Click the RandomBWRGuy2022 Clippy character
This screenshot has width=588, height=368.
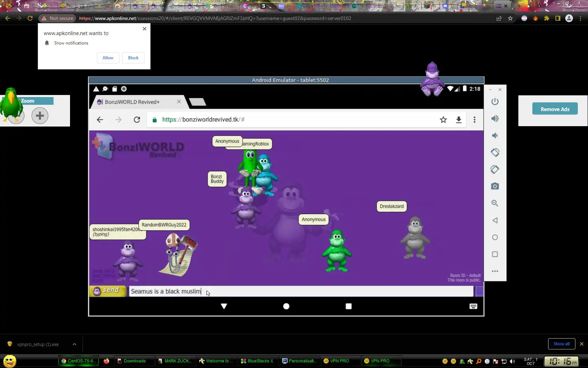point(178,254)
